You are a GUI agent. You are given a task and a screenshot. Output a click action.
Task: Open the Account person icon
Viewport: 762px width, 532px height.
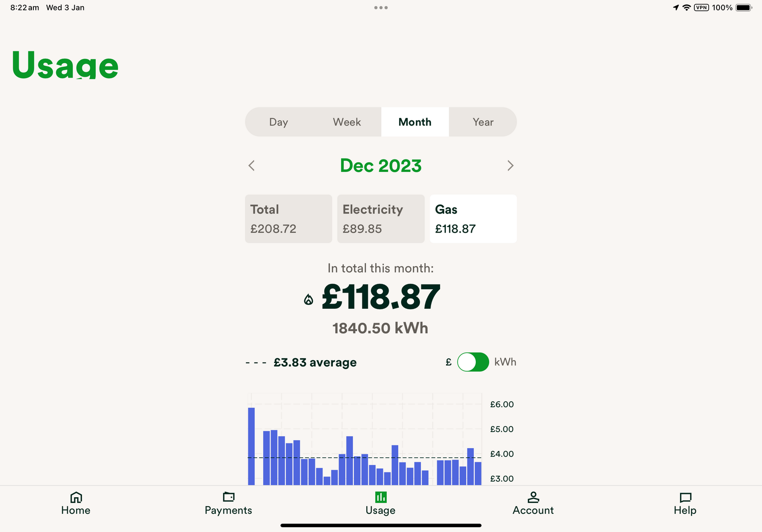click(533, 497)
